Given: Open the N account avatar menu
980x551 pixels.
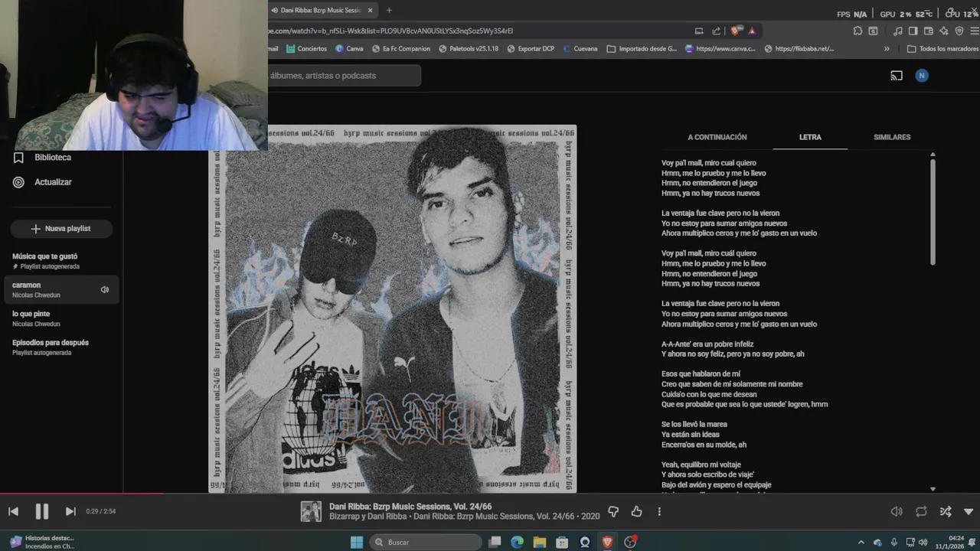Looking at the screenshot, I should (x=922, y=76).
